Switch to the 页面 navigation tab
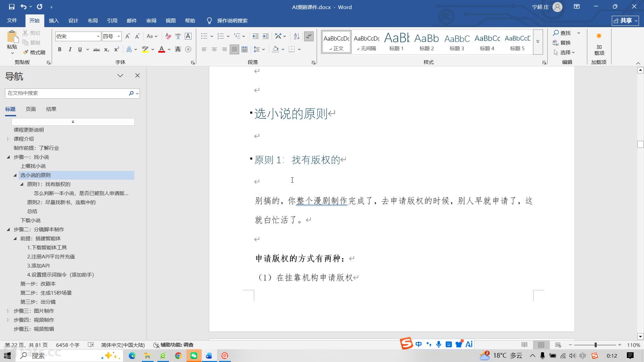The height and width of the screenshot is (362, 644). [31, 109]
